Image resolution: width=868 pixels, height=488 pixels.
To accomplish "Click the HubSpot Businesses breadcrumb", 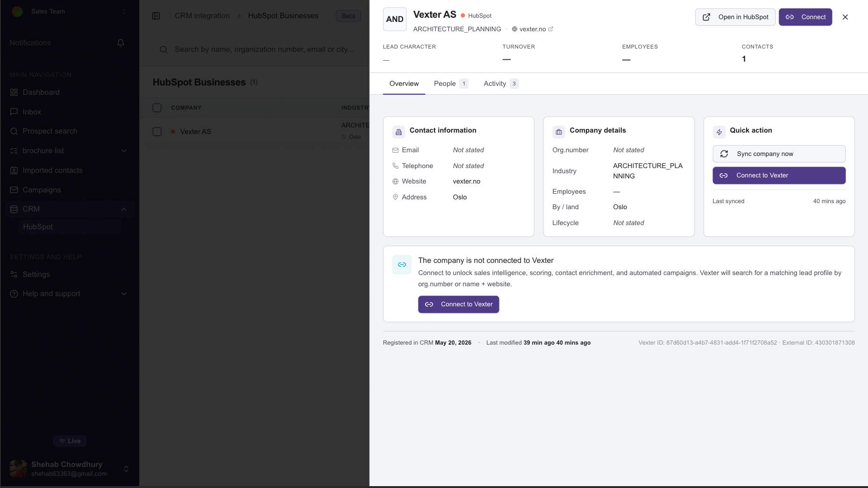I will tap(283, 16).
